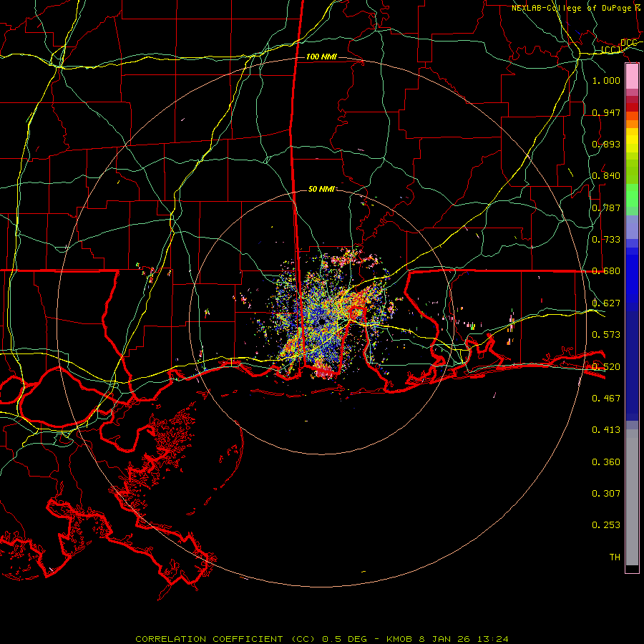
Task: Click the "0.680" scale value
Action: 606,270
